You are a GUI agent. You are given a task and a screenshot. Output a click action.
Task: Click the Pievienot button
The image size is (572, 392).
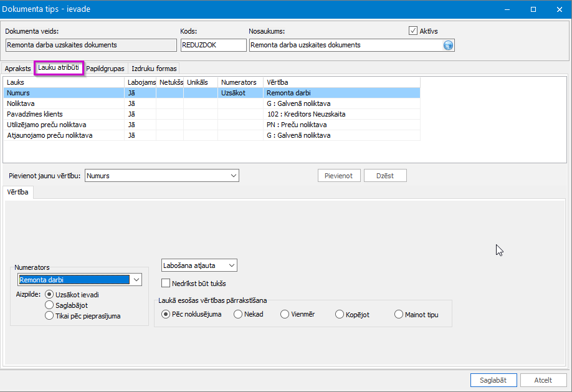[339, 176]
